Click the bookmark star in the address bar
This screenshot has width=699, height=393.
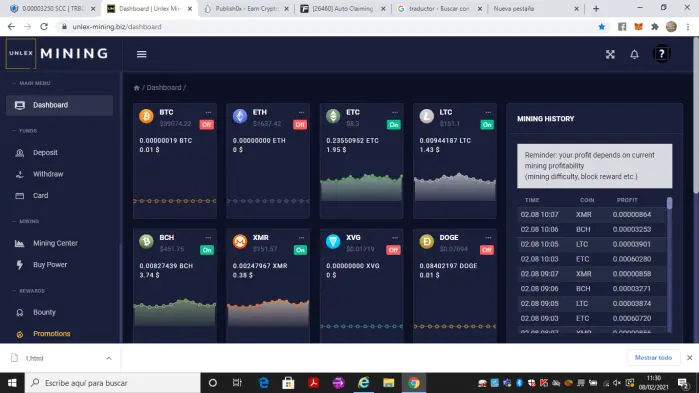coord(602,27)
